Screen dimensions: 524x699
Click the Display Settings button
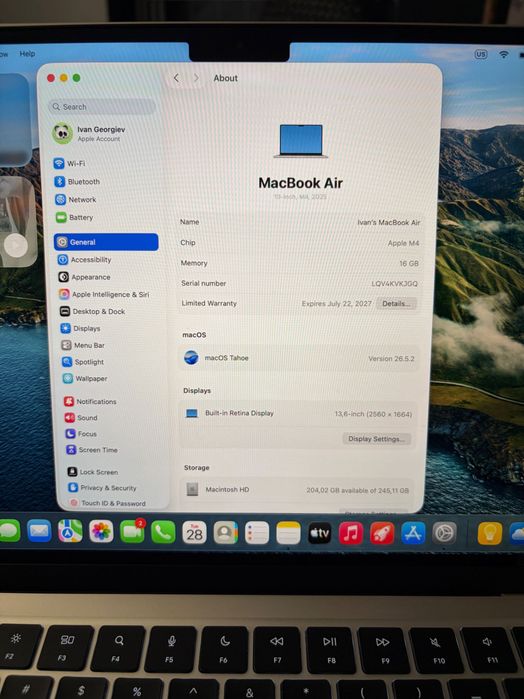[376, 439]
